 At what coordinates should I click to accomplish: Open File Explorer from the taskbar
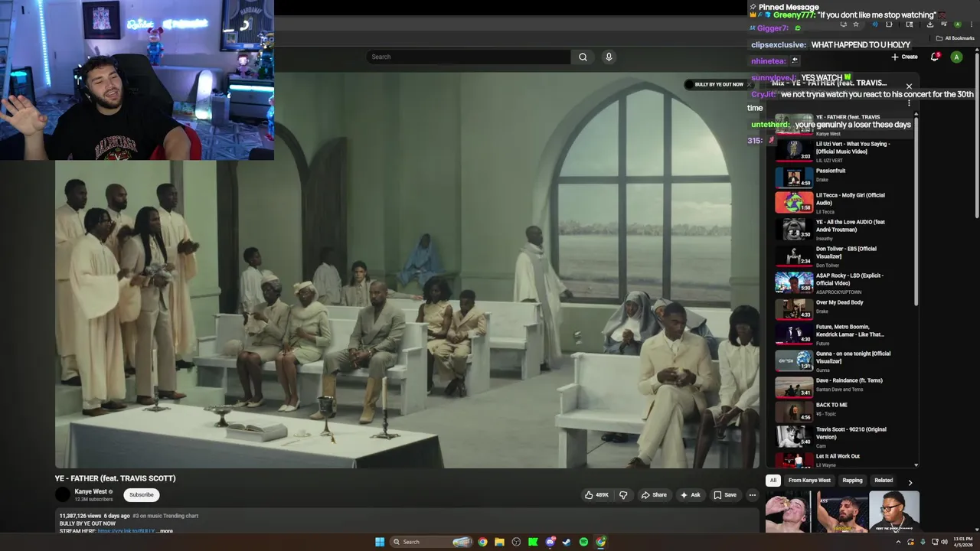tap(499, 542)
